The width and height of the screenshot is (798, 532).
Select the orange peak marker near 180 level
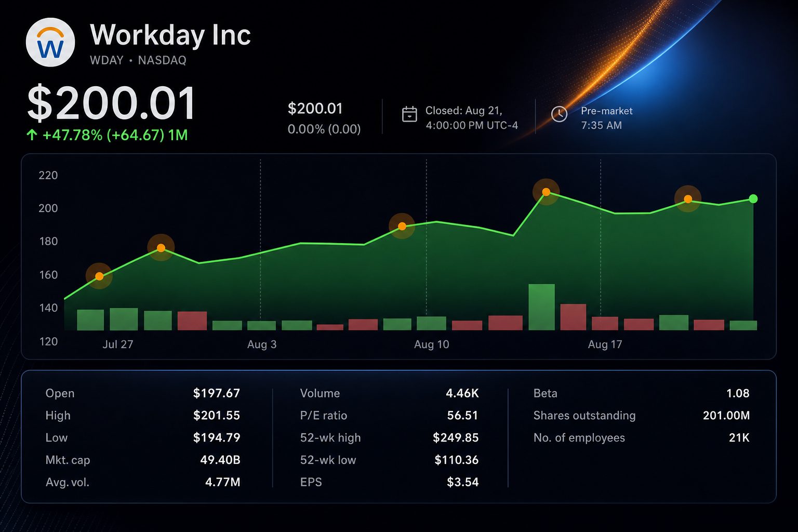(x=161, y=248)
